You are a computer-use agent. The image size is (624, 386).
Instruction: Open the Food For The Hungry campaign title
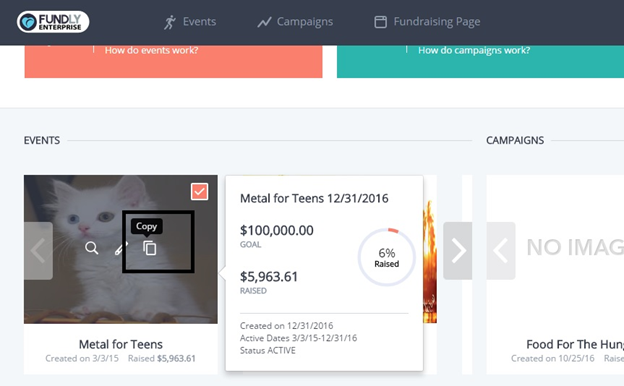(575, 344)
